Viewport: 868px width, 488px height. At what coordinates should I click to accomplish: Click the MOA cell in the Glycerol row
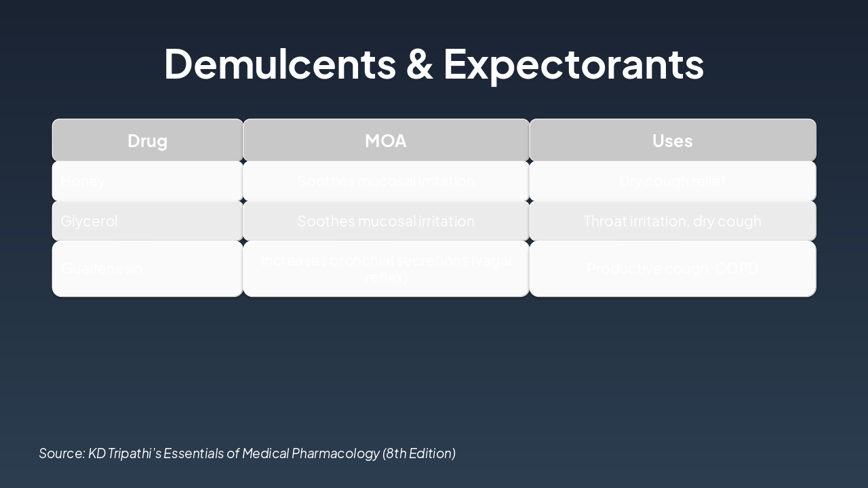pyautogui.click(x=386, y=221)
